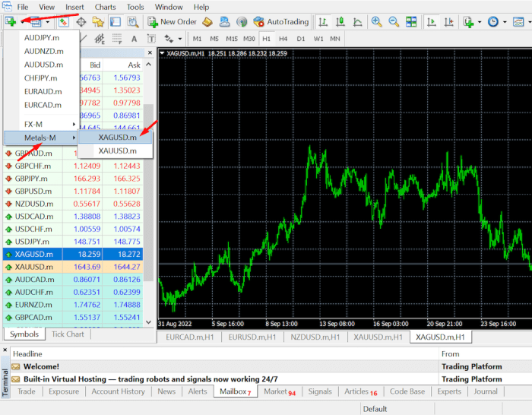This screenshot has height=415, width=532.
Task: Click the Zoom In magnifier
Action: pos(376,22)
